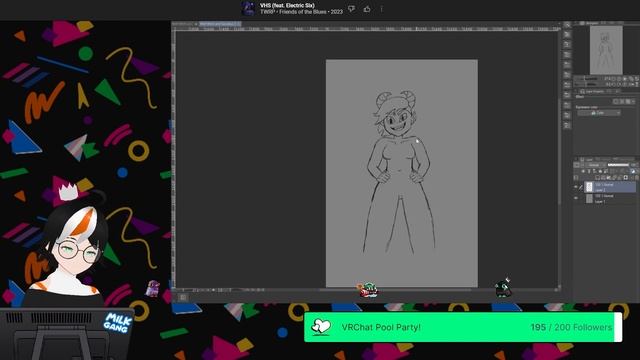Click the '195 / 200 Followers' counter
The width and height of the screenshot is (640, 360).
pyautogui.click(x=571, y=327)
